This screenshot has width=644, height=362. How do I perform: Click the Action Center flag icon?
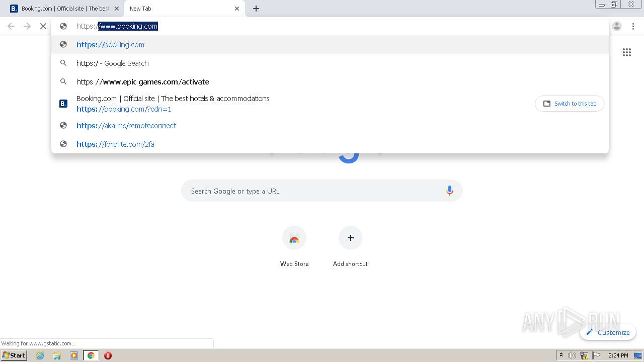(x=596, y=355)
